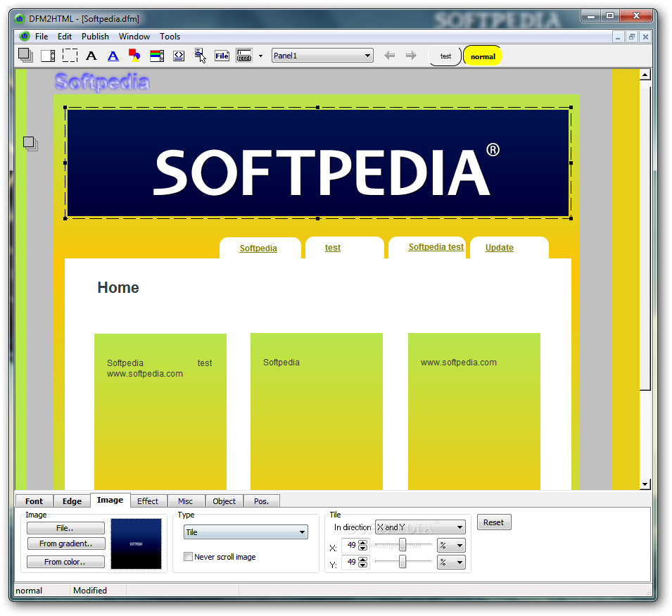672x616 pixels.
Task: Open the Edit menu
Action: (x=65, y=37)
